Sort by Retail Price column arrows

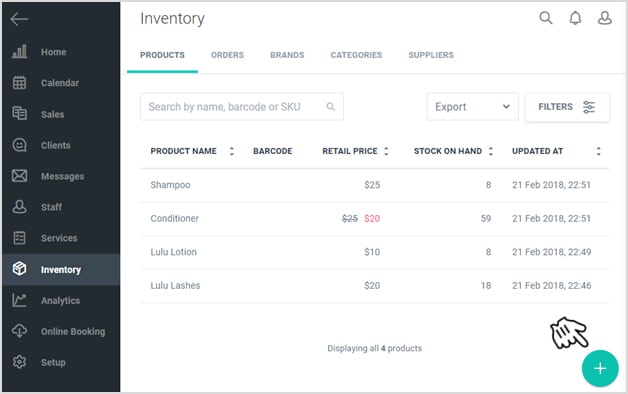pos(386,151)
